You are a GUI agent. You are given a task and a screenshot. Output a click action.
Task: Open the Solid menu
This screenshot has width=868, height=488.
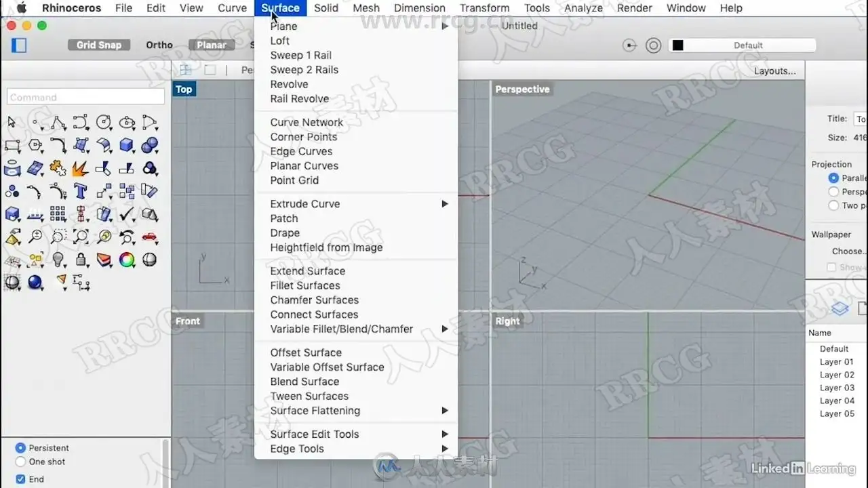326,8
